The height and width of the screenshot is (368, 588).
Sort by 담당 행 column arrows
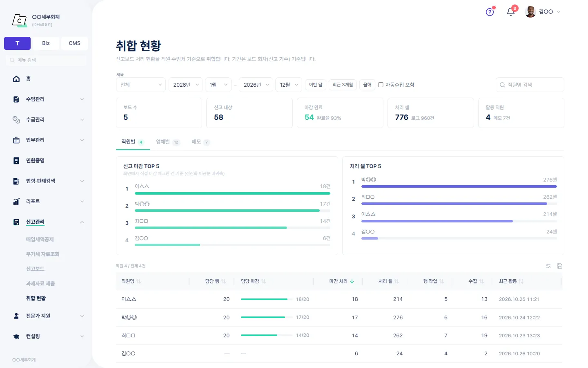coord(223,281)
